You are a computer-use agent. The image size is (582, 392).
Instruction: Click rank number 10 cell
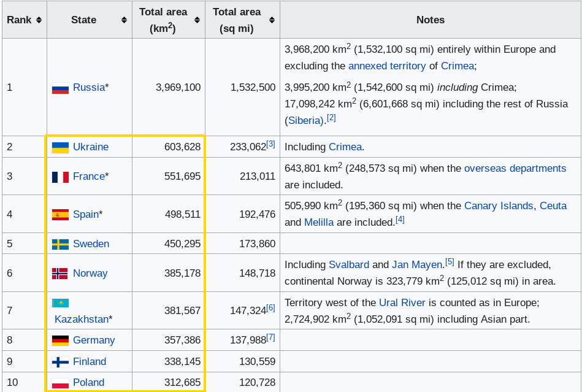click(25, 382)
